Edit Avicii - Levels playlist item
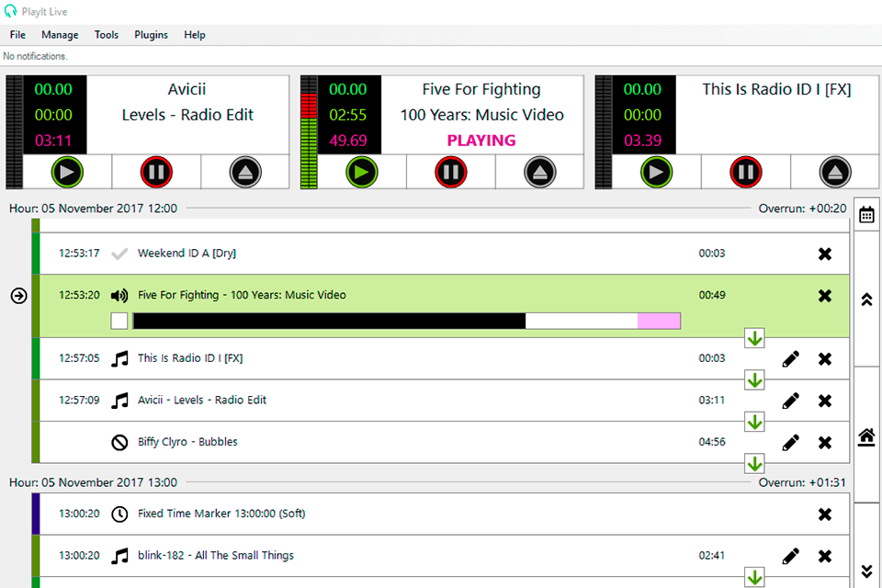The height and width of the screenshot is (588, 882). [x=790, y=401]
